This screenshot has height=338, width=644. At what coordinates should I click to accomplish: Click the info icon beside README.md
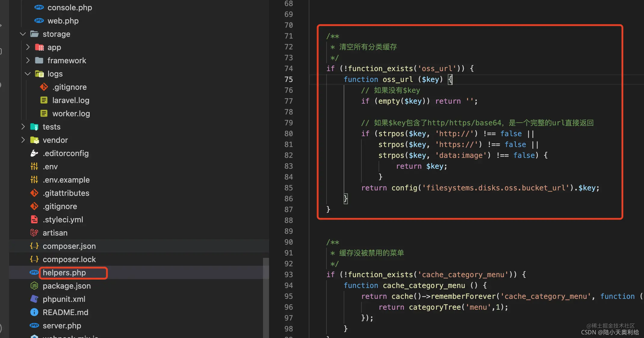point(34,312)
